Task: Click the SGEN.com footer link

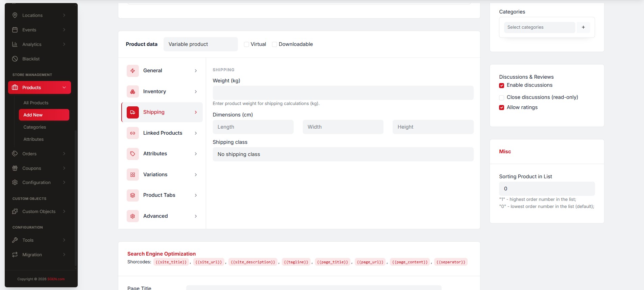Action: [56, 279]
